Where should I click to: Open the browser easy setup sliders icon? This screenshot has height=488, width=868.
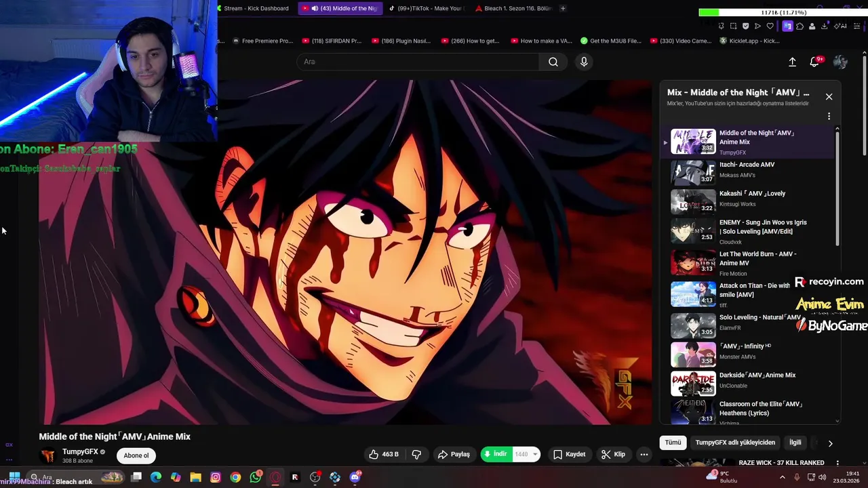click(x=857, y=26)
